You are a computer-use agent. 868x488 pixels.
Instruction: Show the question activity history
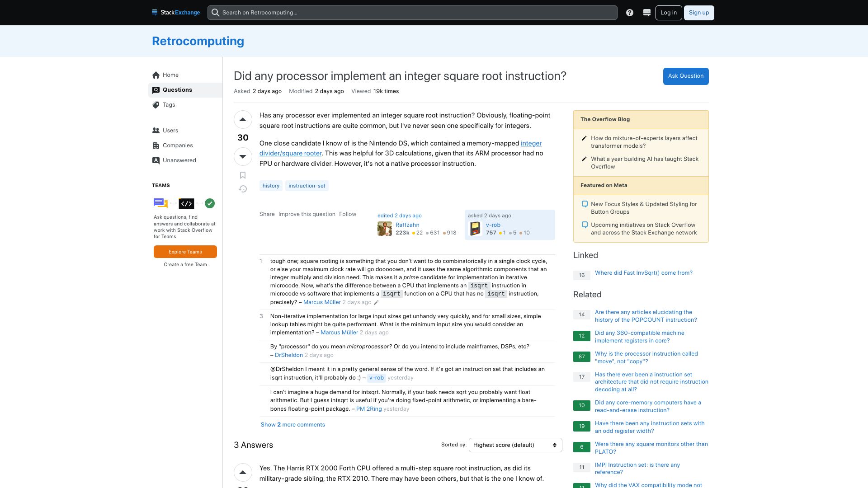pyautogui.click(x=243, y=189)
